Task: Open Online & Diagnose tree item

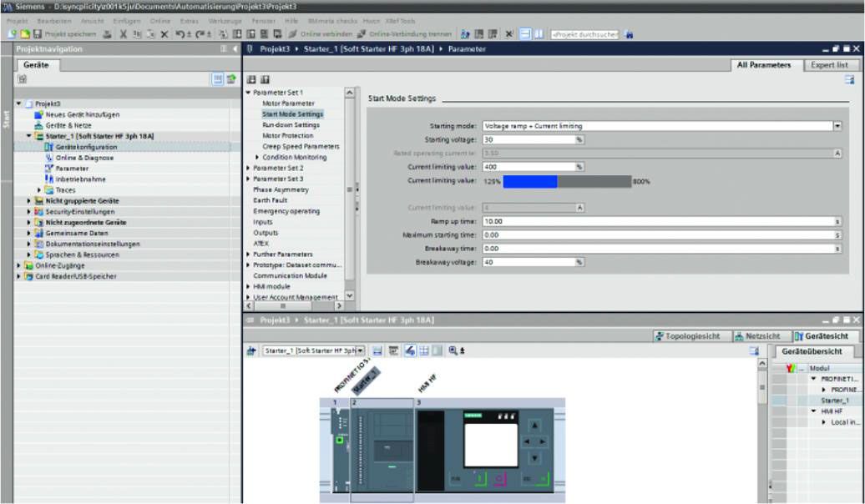Action: pos(84,158)
